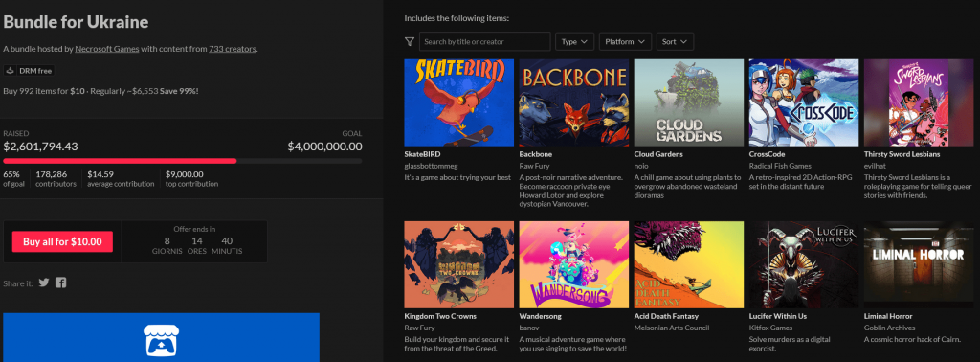Screen dimensions: 980x362
Task: Click the Backbone title link
Action: coord(536,154)
